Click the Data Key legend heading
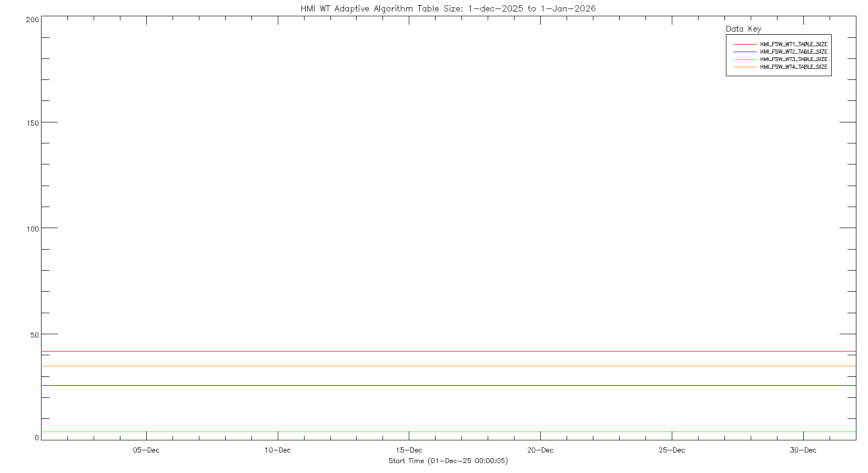Screen dimensions: 868x473 tap(743, 29)
